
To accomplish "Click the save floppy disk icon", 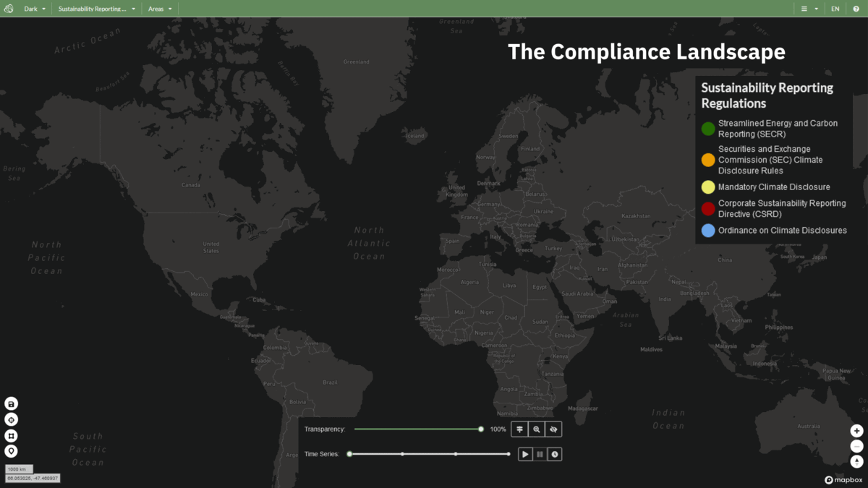I will (11, 403).
